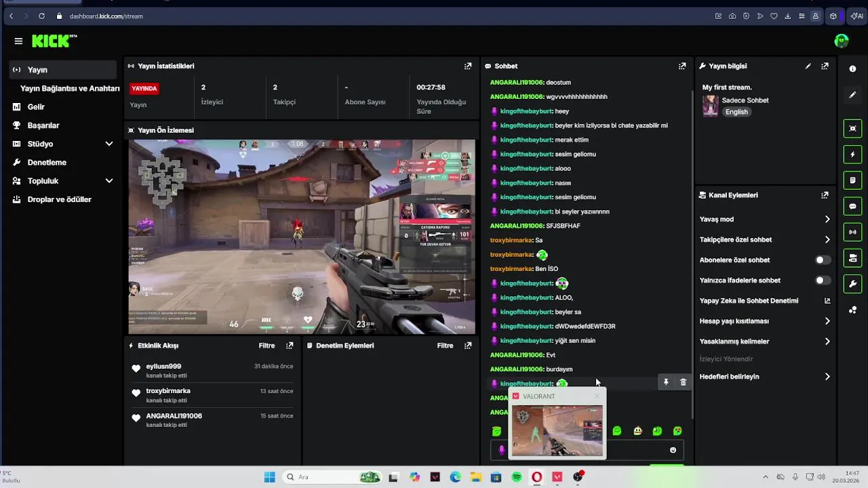Viewport: 868px width, 488px height.
Task: Click ANGARALI191006 in the activity feed
Action: (174, 416)
